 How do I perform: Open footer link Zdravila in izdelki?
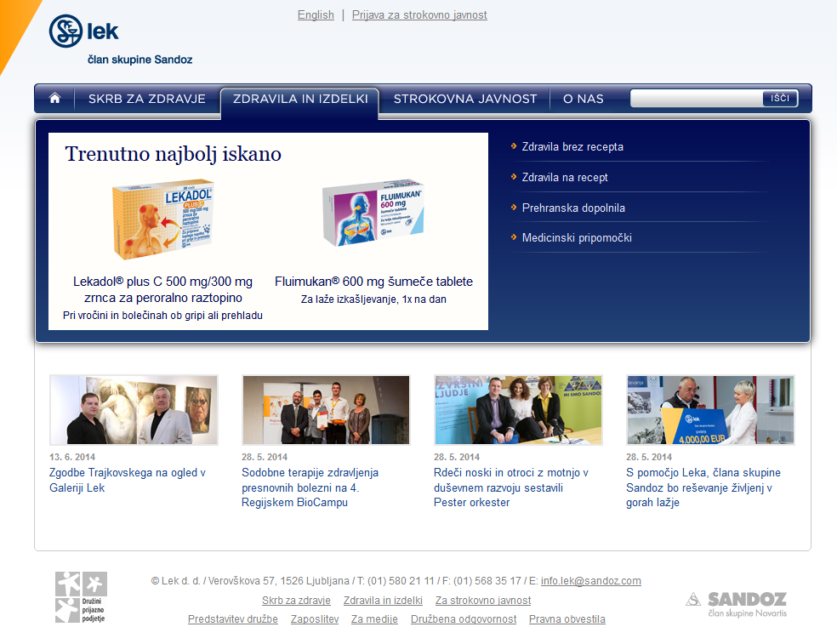[x=383, y=601]
